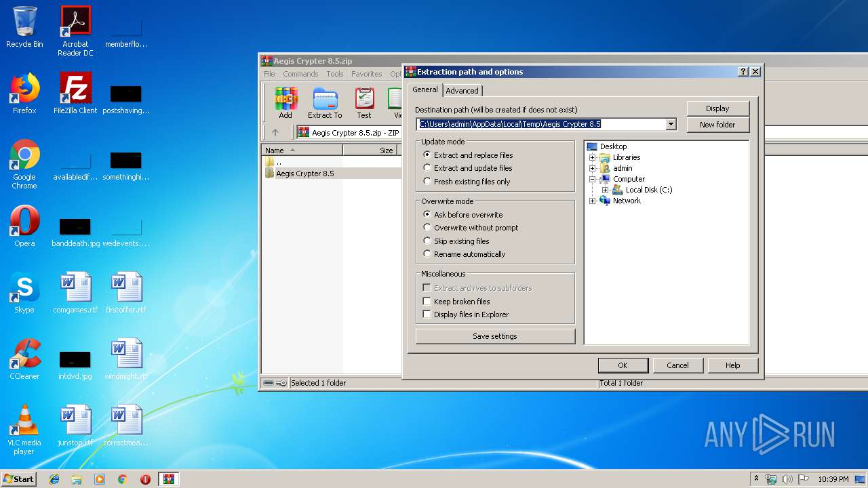868x488 pixels.
Task: Click the Save settings button
Action: tap(495, 336)
